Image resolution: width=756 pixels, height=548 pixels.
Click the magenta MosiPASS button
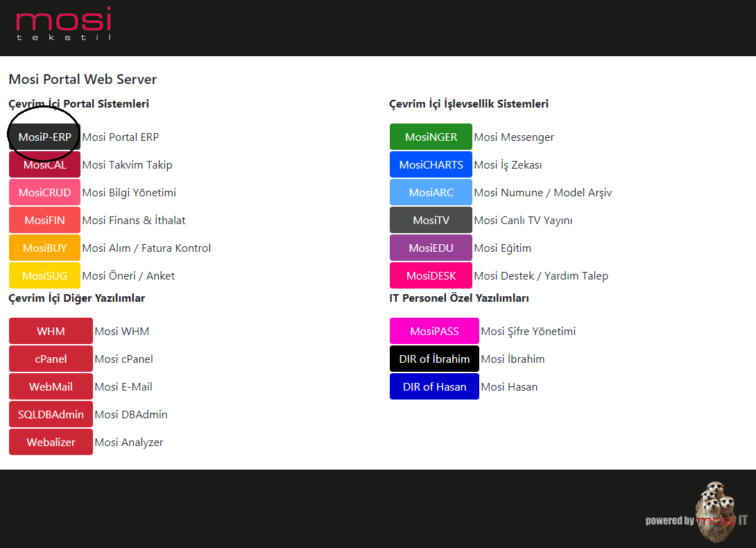434,332
